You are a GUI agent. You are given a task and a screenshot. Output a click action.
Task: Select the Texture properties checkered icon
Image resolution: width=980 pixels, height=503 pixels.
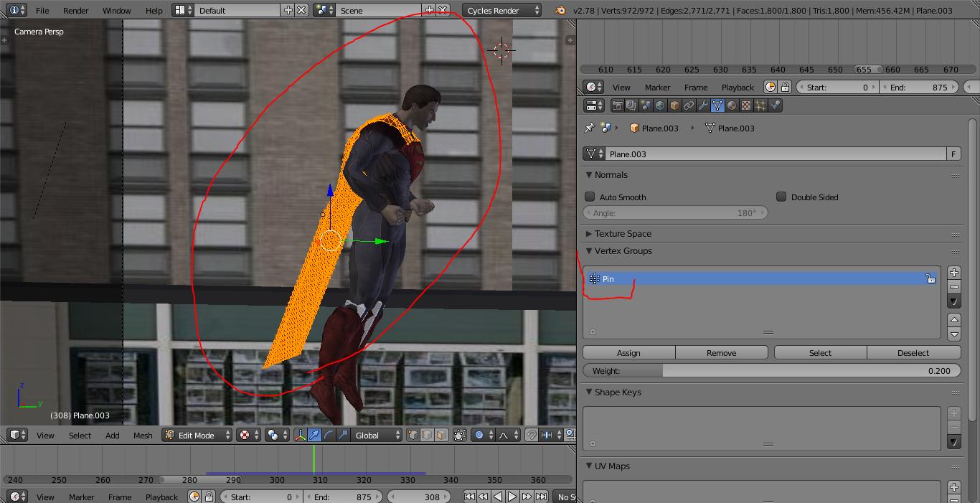(x=746, y=105)
